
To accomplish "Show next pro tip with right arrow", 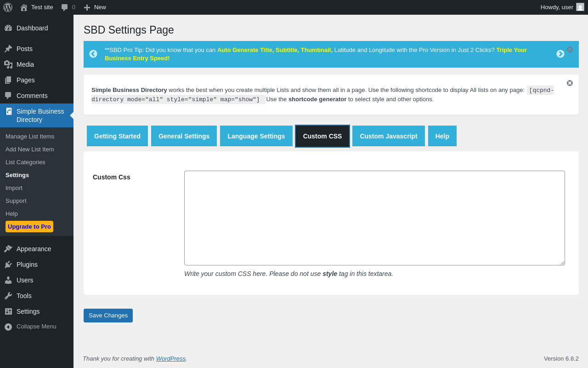I will coord(560,54).
